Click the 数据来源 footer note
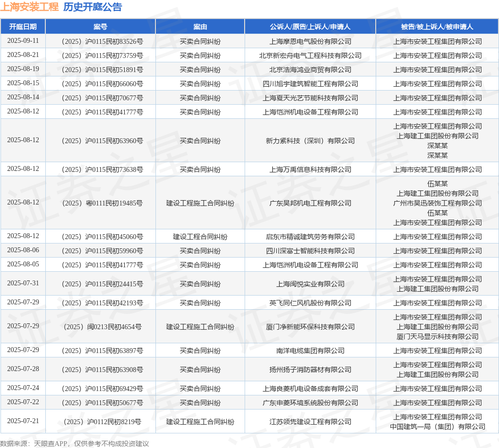Viewport: 499px width, 448px height. [x=75, y=444]
